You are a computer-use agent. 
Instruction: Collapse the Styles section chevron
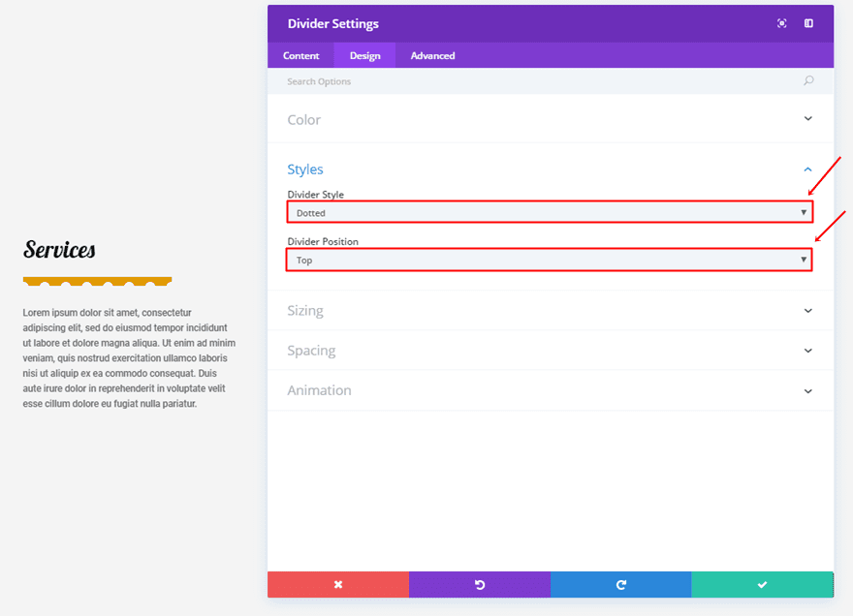point(808,169)
